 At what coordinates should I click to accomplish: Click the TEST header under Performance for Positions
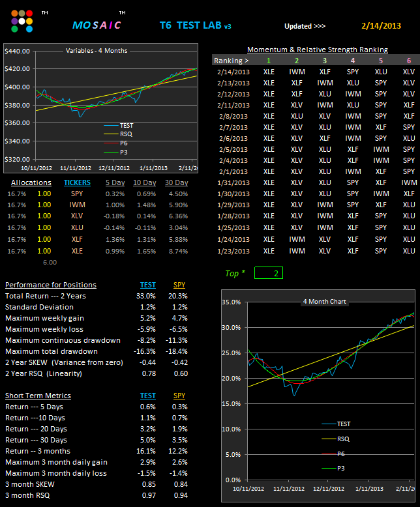148,285
